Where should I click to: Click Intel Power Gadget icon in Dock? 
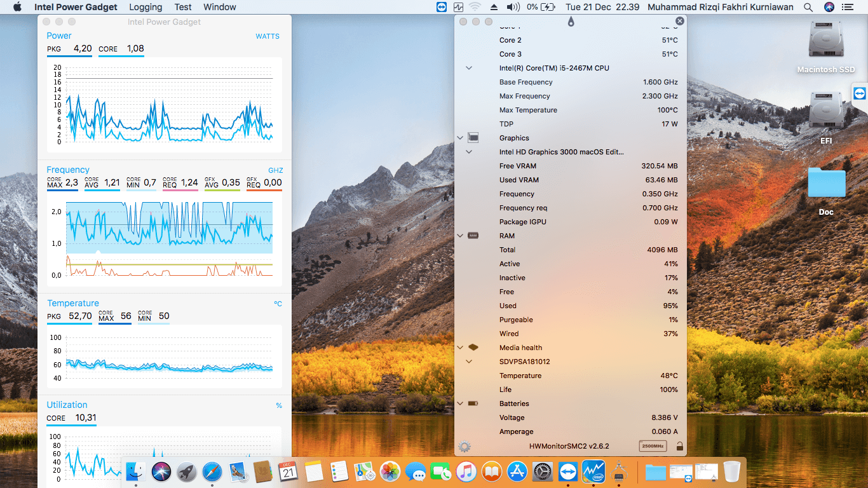pos(593,471)
